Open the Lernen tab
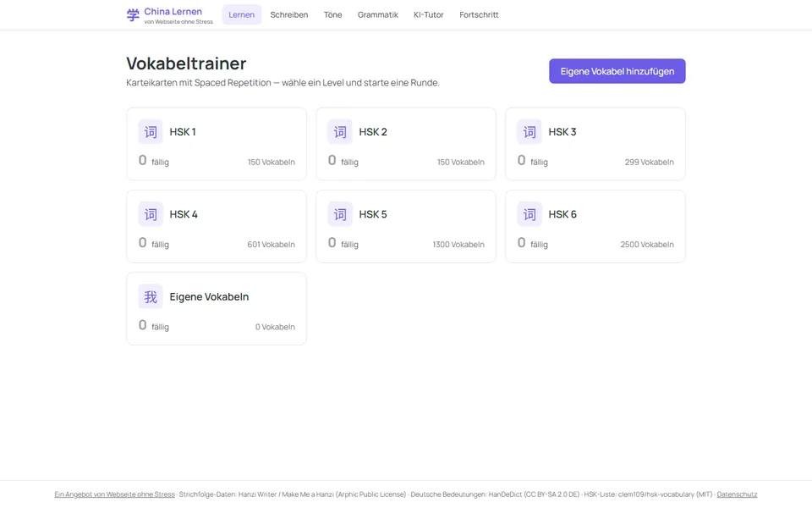Screen dimensions: 812x508 242,14
